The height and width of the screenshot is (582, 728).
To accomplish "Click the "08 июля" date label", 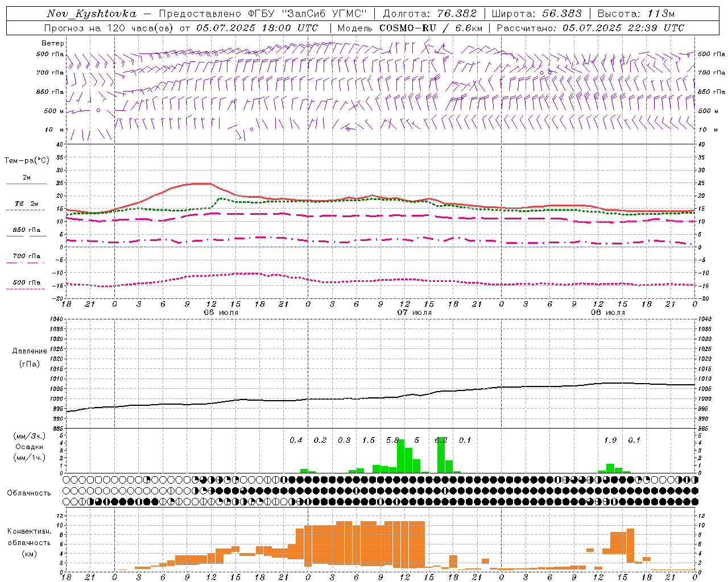I will click(x=607, y=313).
